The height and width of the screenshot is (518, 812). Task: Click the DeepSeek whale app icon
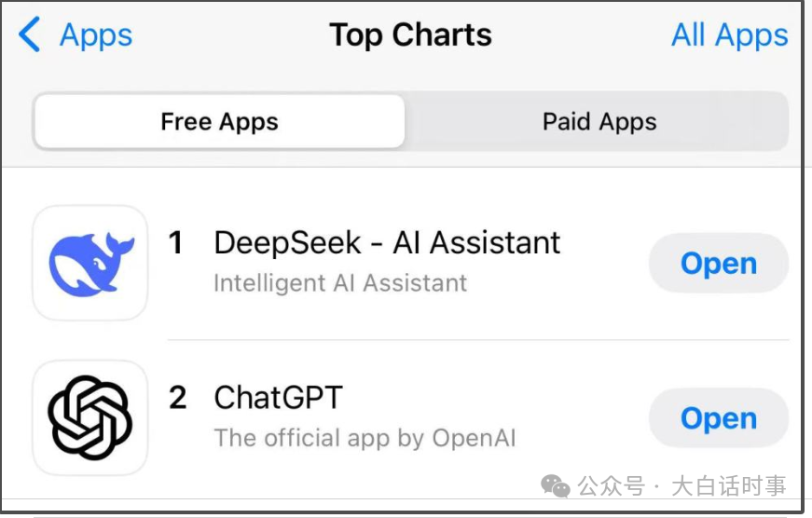click(90, 264)
